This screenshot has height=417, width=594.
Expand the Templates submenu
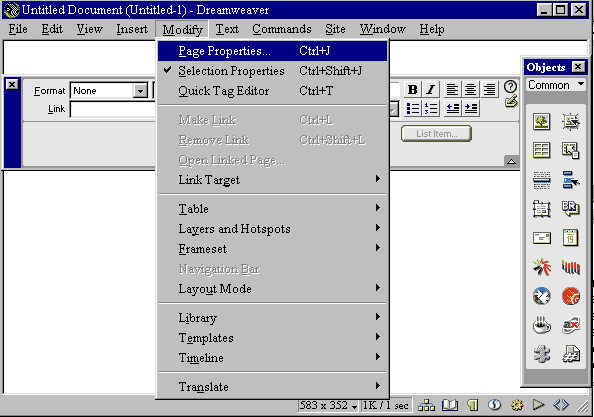[x=273, y=338]
